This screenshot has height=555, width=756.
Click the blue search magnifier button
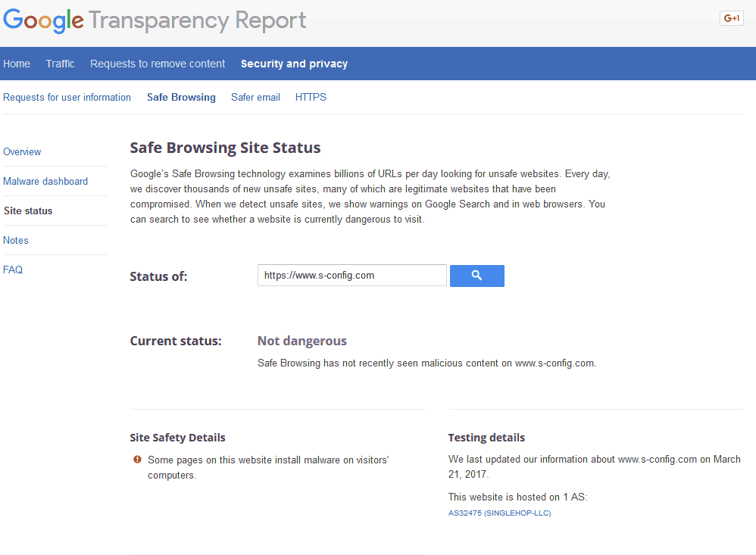(476, 276)
